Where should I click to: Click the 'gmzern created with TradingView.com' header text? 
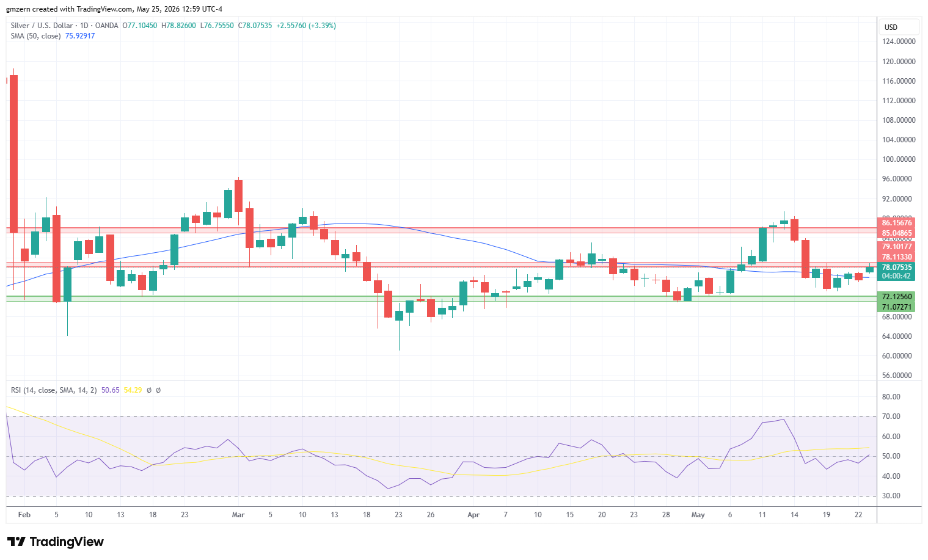tap(69, 9)
